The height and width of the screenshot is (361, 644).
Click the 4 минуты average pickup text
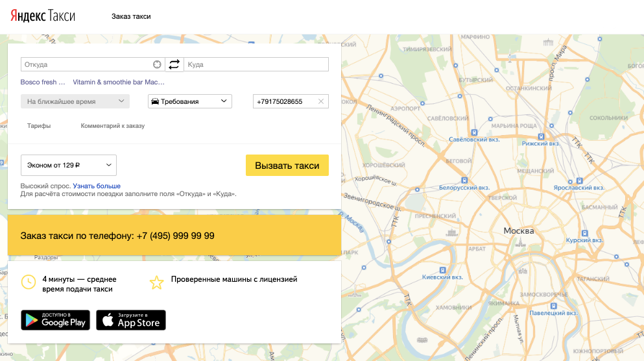click(79, 284)
